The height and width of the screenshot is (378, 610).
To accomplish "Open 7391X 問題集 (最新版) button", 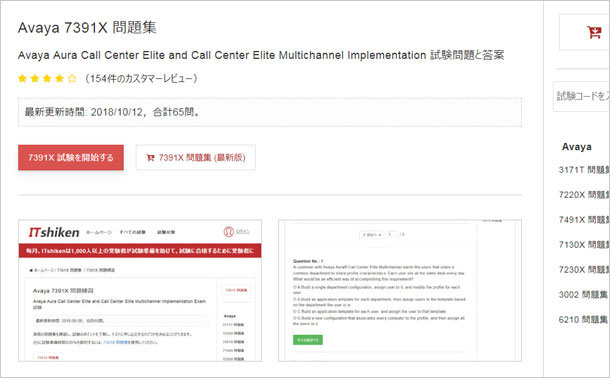I will coord(196,158).
